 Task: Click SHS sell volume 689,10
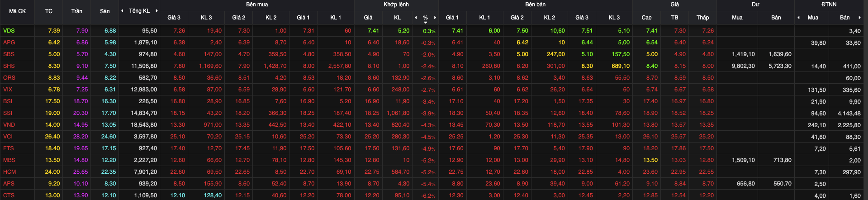(621, 66)
